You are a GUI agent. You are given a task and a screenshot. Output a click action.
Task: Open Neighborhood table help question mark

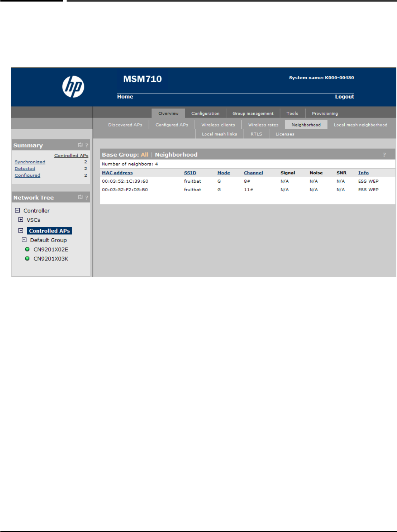pyautogui.click(x=384, y=155)
